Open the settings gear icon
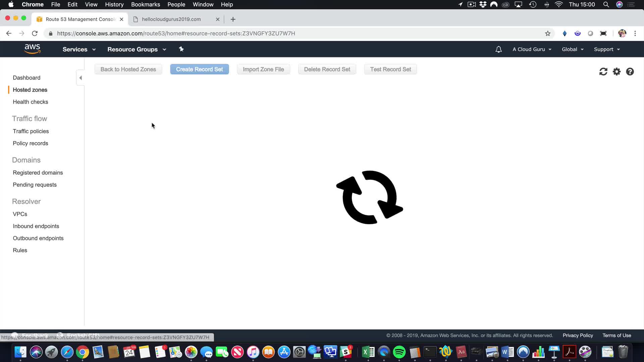This screenshot has width=644, height=362. (616, 72)
